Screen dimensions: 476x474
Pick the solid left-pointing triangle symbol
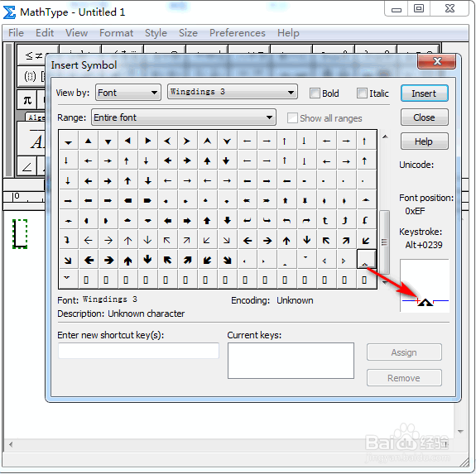127,141
